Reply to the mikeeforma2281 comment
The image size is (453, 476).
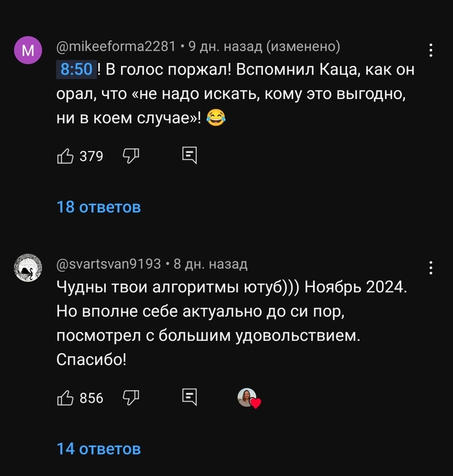coord(189,155)
